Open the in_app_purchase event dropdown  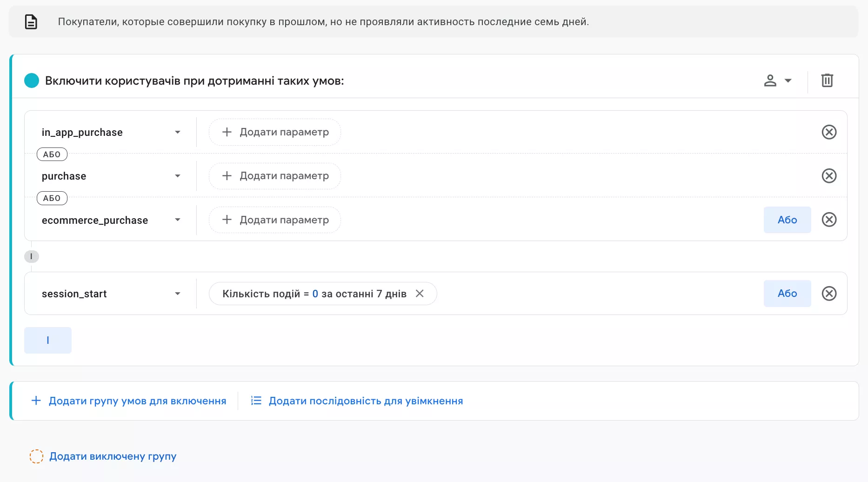pos(177,132)
